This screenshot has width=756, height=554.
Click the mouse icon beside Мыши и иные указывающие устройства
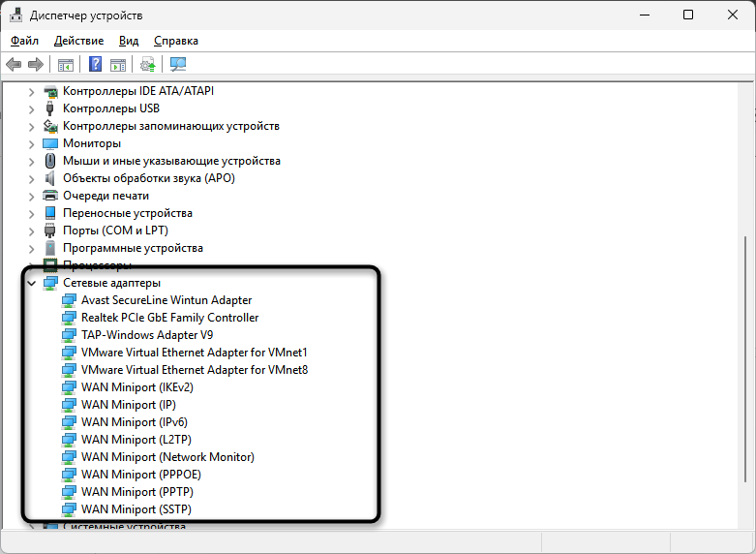(49, 161)
